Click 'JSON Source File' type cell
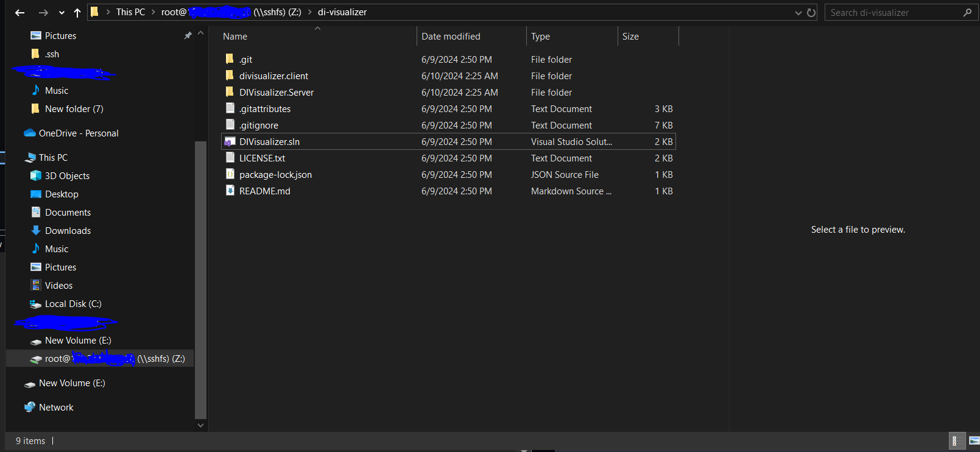 (x=565, y=175)
